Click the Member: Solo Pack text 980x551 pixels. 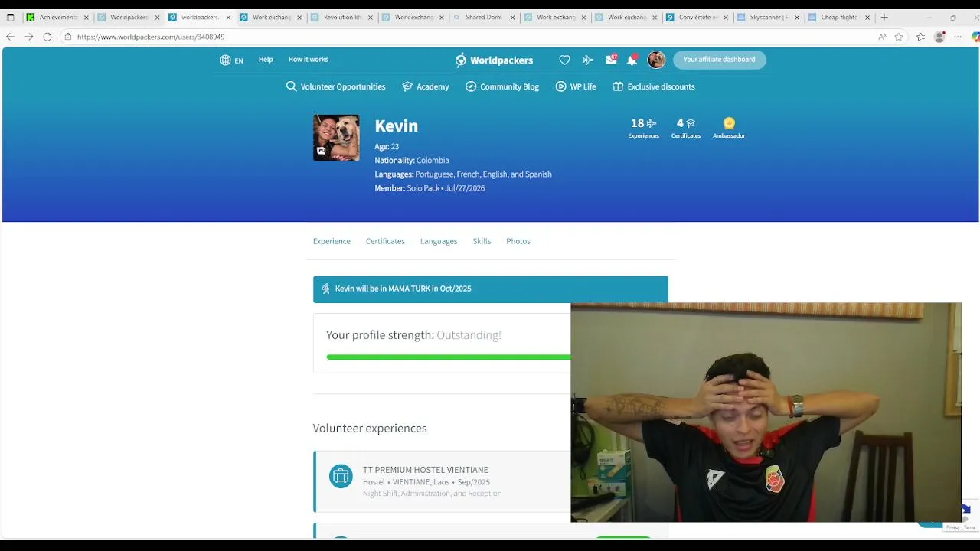click(x=430, y=188)
